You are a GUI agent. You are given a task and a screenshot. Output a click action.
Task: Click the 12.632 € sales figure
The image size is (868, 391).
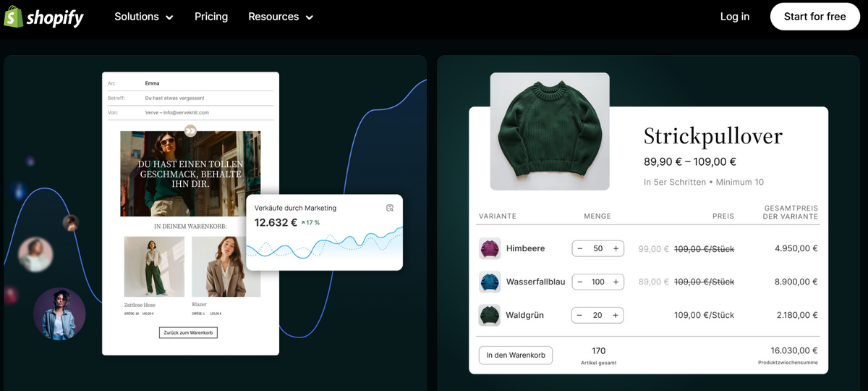tap(276, 222)
